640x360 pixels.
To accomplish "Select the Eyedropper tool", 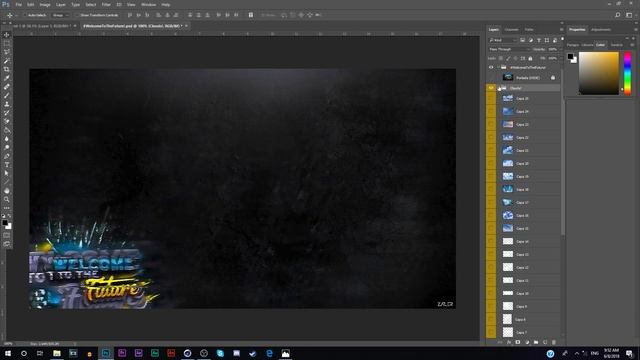I will click(x=7, y=78).
